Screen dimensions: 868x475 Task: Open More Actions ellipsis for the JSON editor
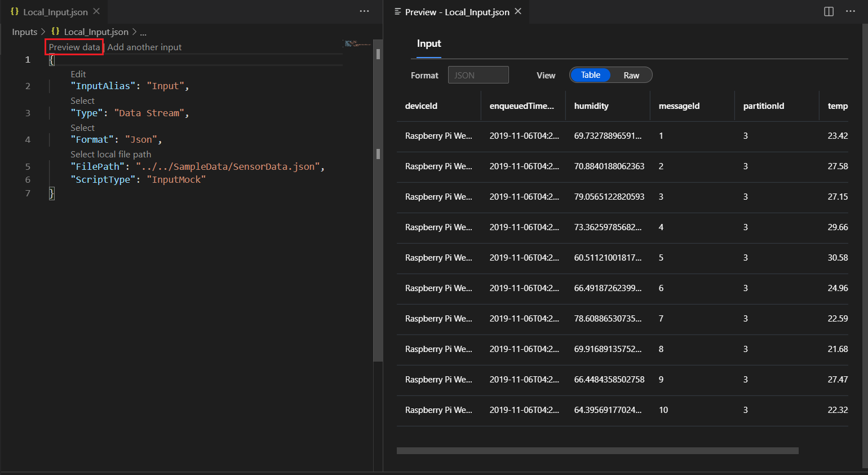pos(364,11)
